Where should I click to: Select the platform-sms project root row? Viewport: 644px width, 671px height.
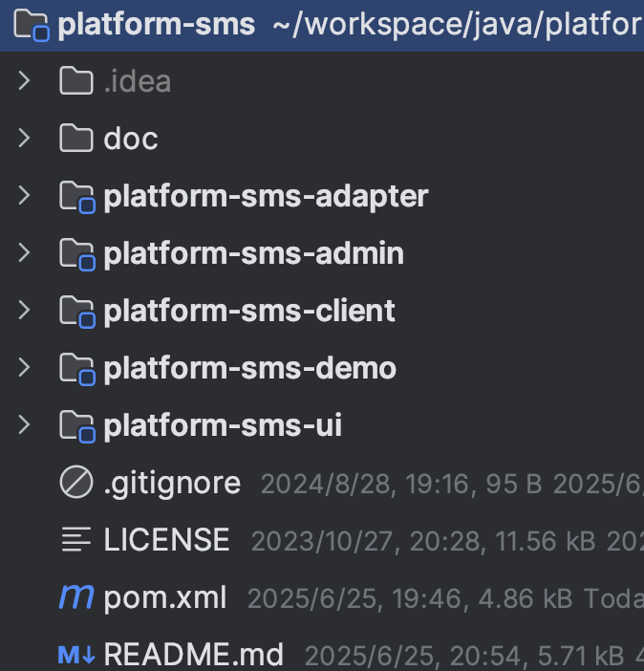click(322, 25)
